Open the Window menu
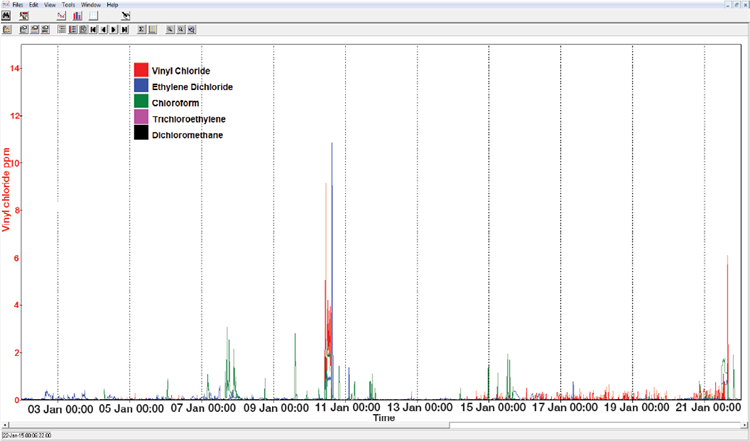The width and height of the screenshot is (750, 441). (x=91, y=5)
